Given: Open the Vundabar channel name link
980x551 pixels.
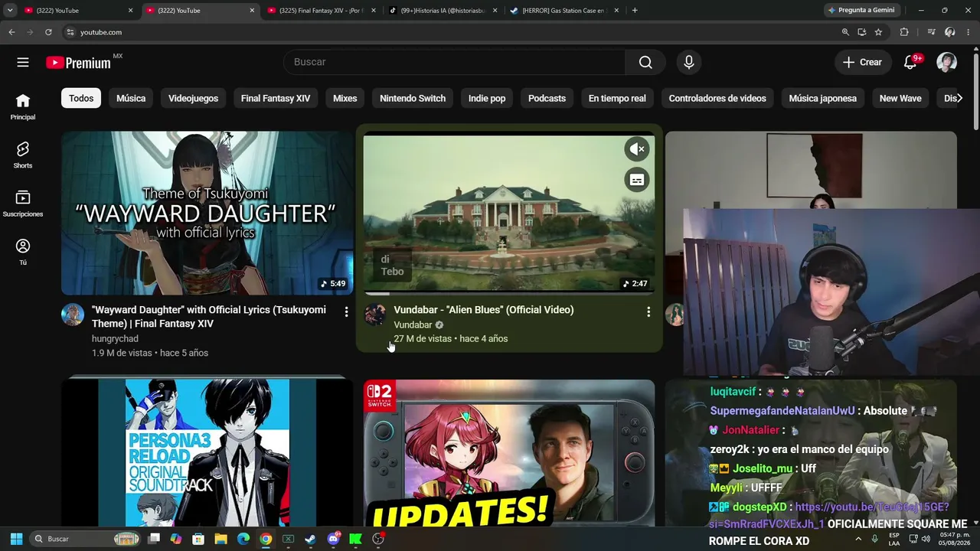Looking at the screenshot, I should pyautogui.click(x=413, y=325).
